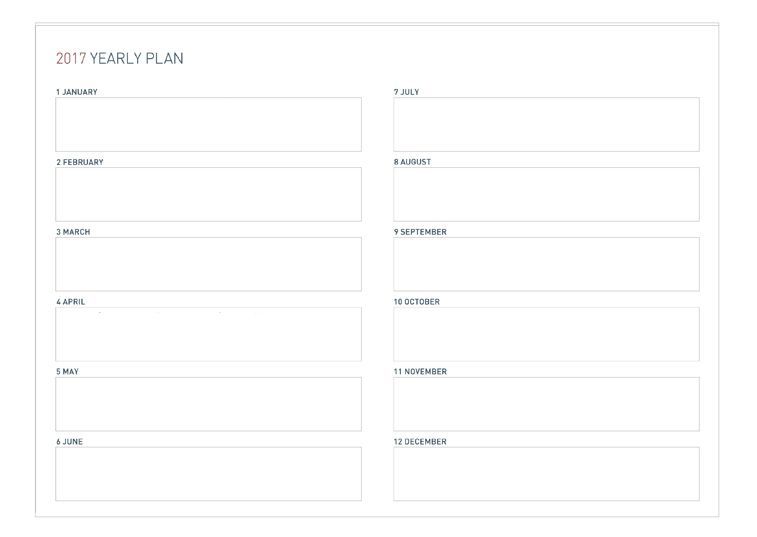Click inside the January planning box
This screenshot has height=537, width=757.
tap(208, 124)
